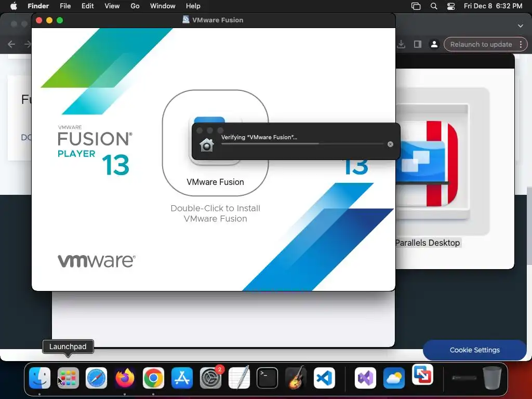Launch Firefox from the Dock
Screen dimensions: 532x399
tap(125, 378)
